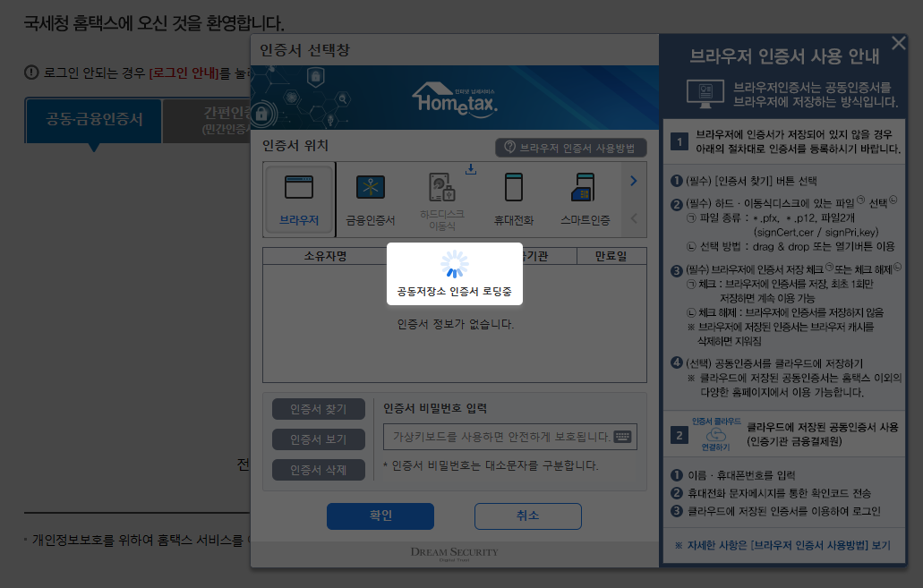Expand more certificate locations with right chevron
923x588 pixels.
(x=634, y=180)
